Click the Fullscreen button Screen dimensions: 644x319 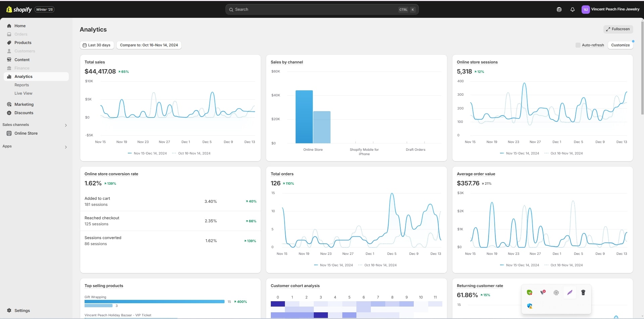tap(618, 29)
